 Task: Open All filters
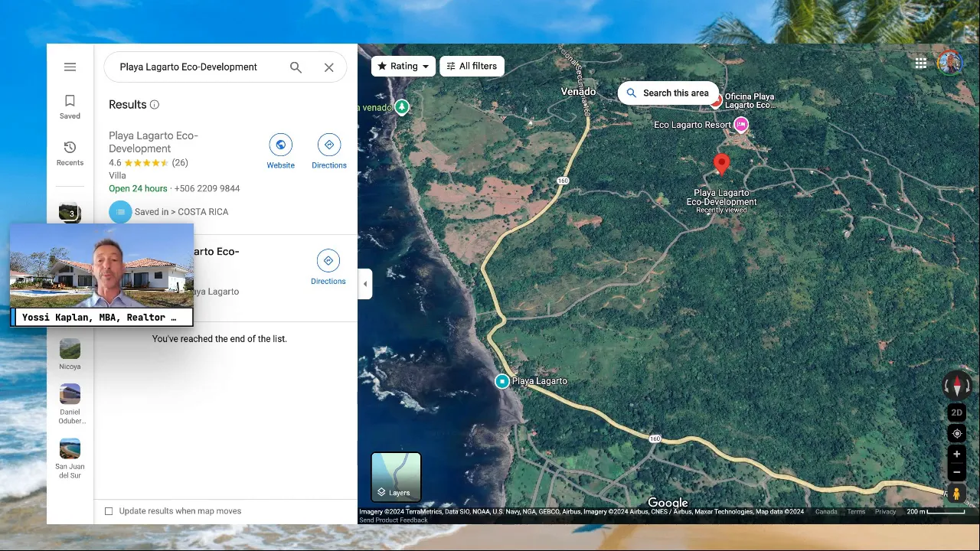point(472,67)
